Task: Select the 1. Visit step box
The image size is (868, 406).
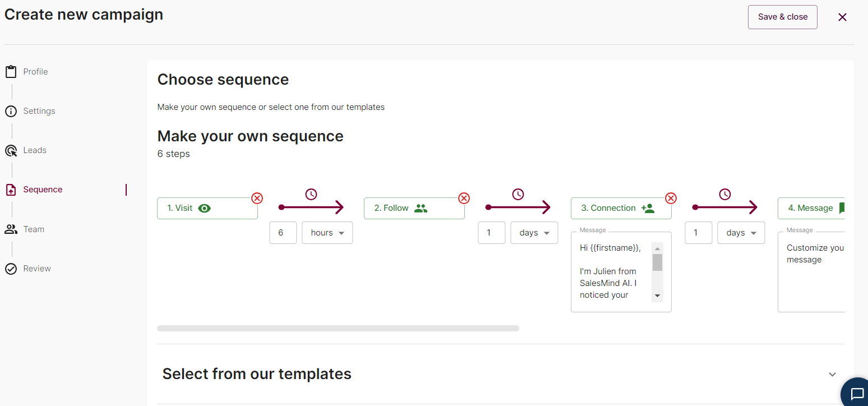Action: [x=207, y=208]
